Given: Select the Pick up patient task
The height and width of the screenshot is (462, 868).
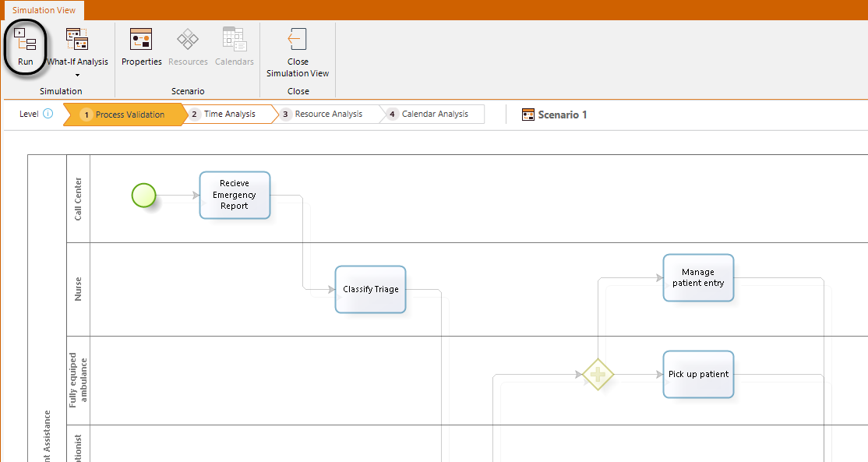Looking at the screenshot, I should tap(699, 374).
